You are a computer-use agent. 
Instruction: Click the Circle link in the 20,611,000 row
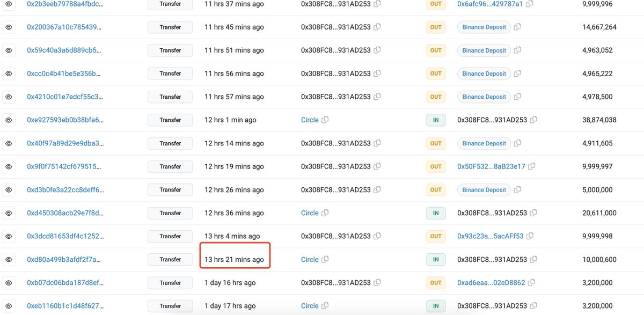click(310, 213)
